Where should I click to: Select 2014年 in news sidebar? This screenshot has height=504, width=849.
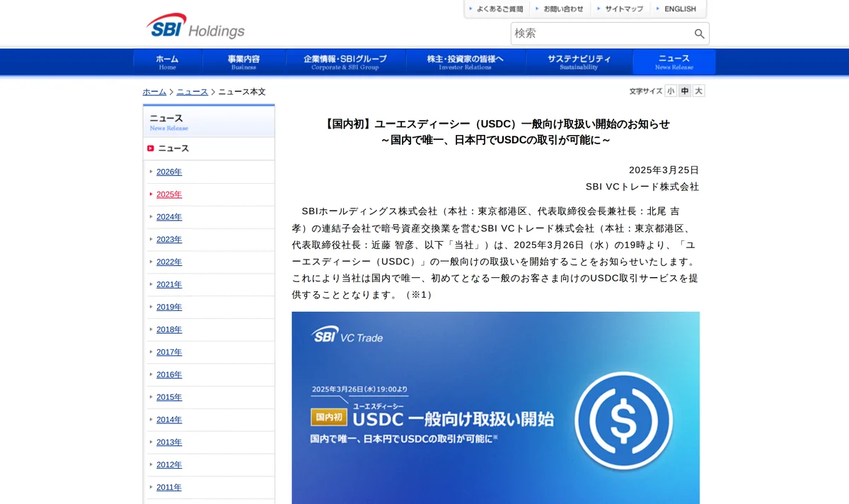169,420
